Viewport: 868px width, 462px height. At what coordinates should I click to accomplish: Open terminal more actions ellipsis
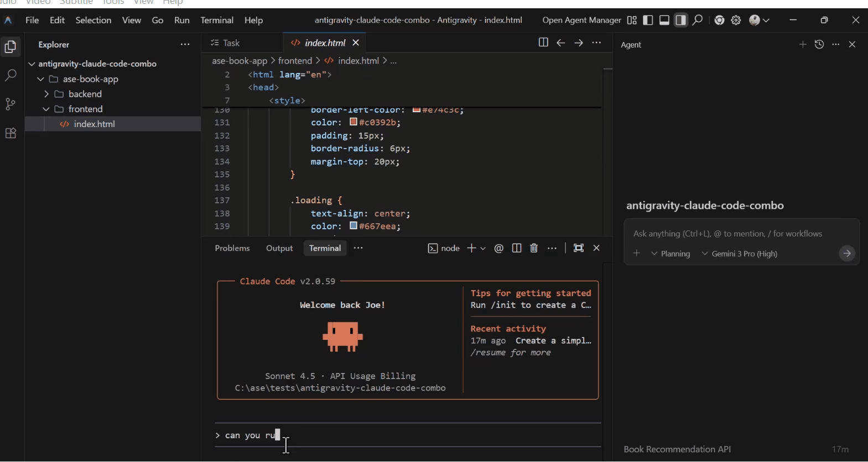[x=552, y=249]
